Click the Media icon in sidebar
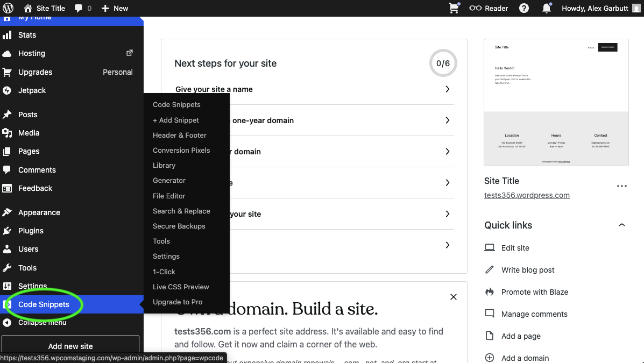This screenshot has height=363, width=644. 7,133
